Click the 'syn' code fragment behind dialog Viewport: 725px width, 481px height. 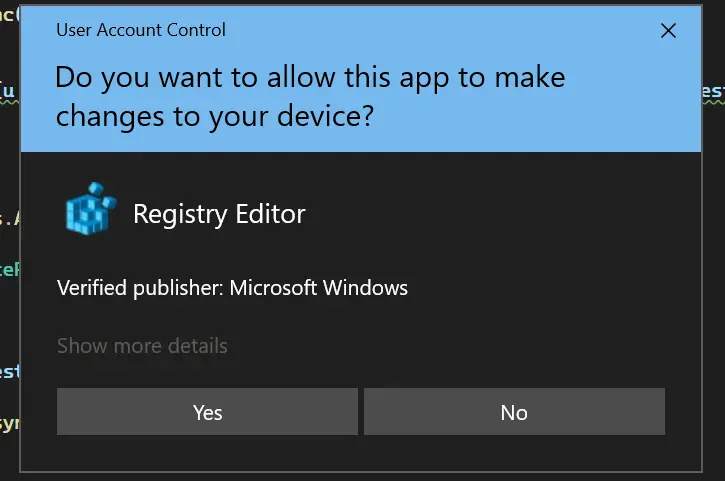[9, 423]
